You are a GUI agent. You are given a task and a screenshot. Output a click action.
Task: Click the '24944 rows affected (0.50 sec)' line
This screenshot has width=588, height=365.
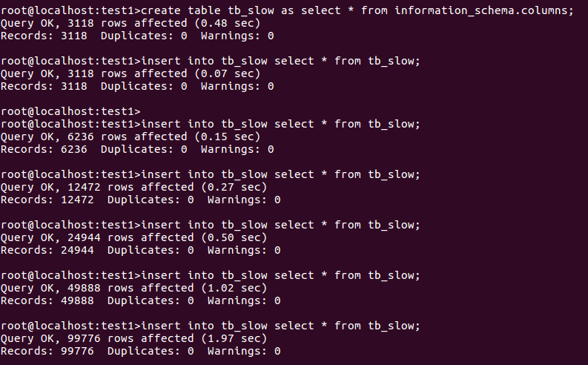pyautogui.click(x=134, y=237)
